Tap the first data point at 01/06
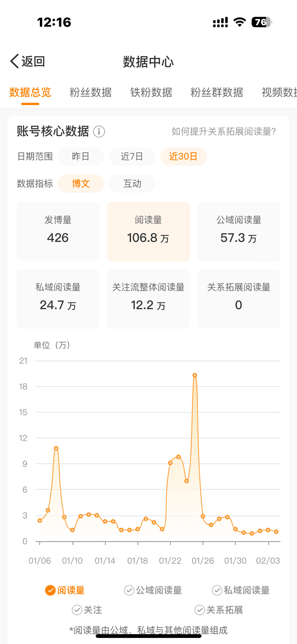The height and width of the screenshot is (644, 297). 40,521
